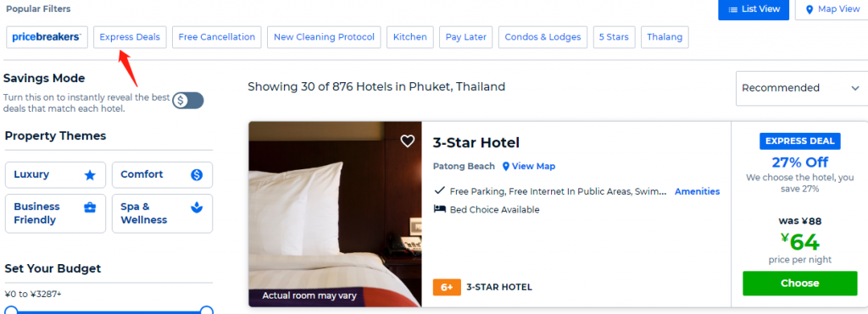Image resolution: width=868 pixels, height=314 pixels.
Task: Select the pricebreakers filter tab
Action: (47, 37)
